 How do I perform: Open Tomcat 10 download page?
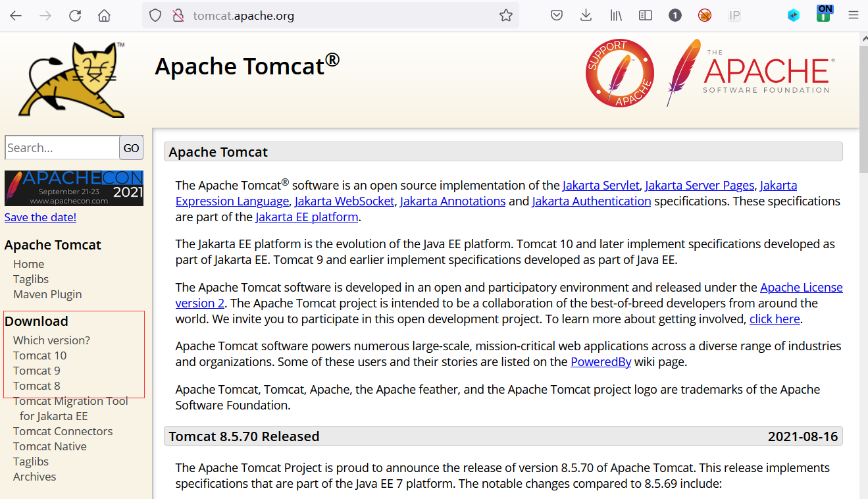(x=39, y=355)
